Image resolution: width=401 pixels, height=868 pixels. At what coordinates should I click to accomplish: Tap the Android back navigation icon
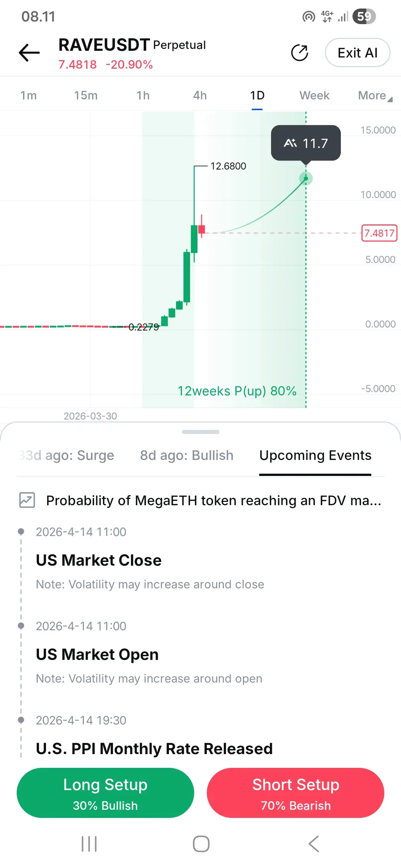click(314, 844)
